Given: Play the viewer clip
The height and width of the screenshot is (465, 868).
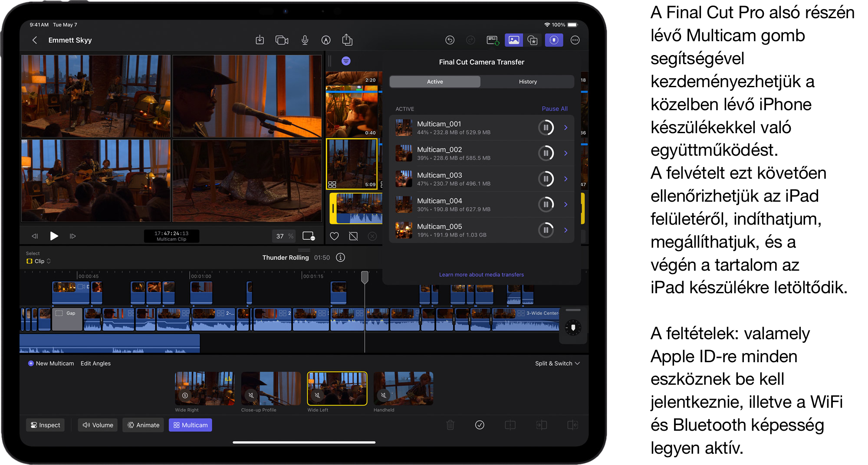Looking at the screenshot, I should coord(54,236).
